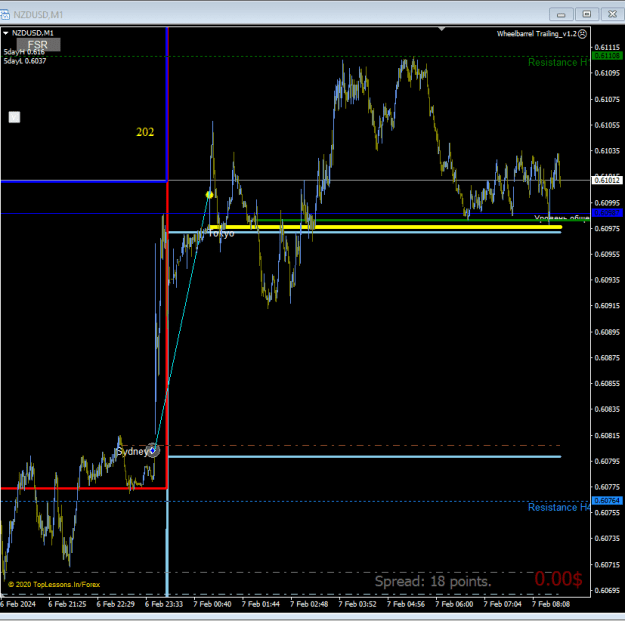Viewport: 625px width, 621px height.
Task: Click the Wheelbarrel Trailing expert smiley icon
Action: click(582, 34)
